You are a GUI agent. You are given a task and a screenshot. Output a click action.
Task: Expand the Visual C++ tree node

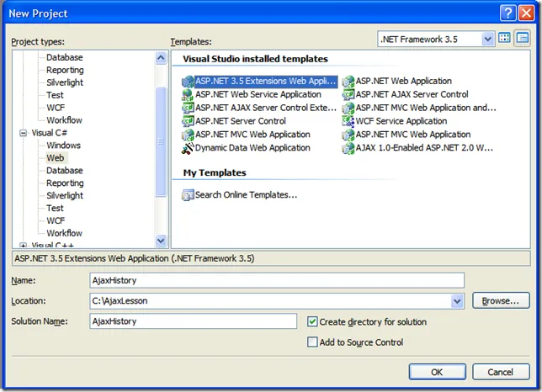click(23, 246)
